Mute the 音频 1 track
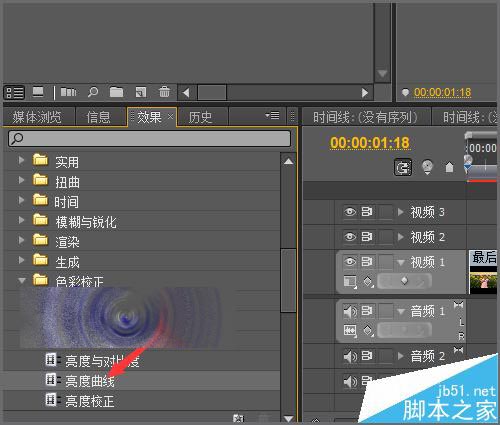The width and height of the screenshot is (500, 425). [350, 311]
